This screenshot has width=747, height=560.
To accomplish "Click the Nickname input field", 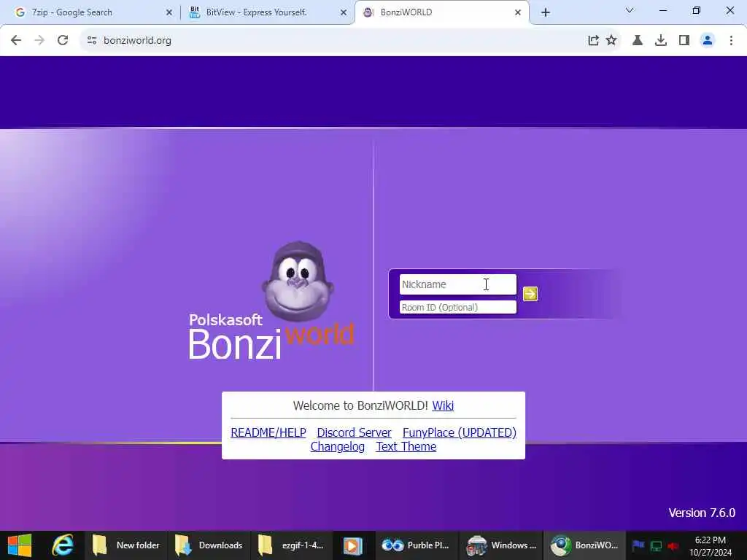I will (x=458, y=284).
